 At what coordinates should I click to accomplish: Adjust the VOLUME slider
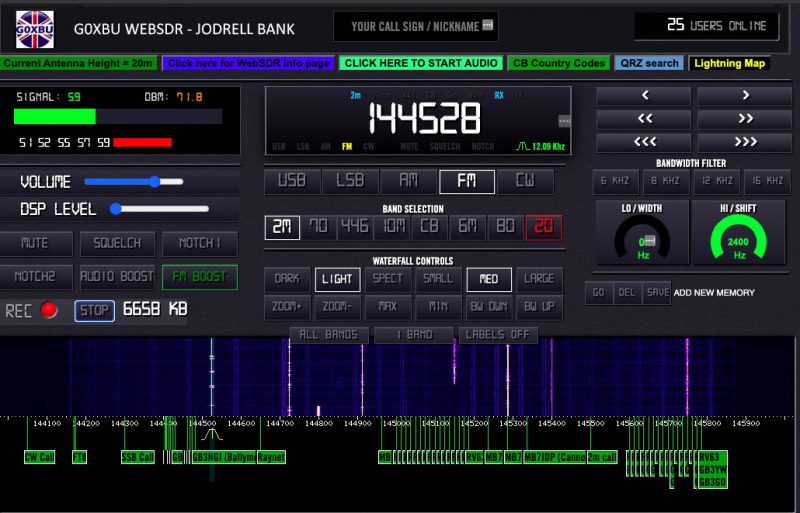pos(134,182)
